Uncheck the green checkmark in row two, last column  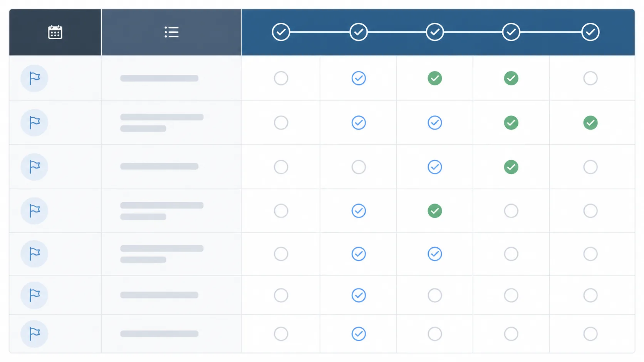click(x=590, y=123)
